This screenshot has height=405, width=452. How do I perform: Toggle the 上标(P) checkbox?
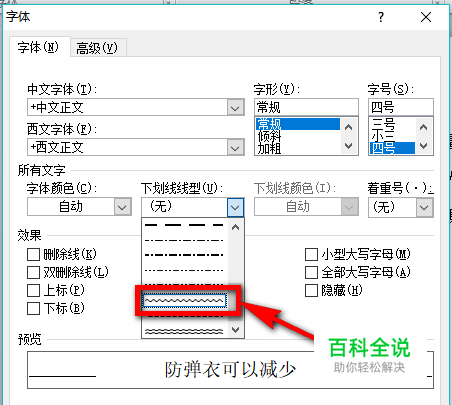point(33,290)
